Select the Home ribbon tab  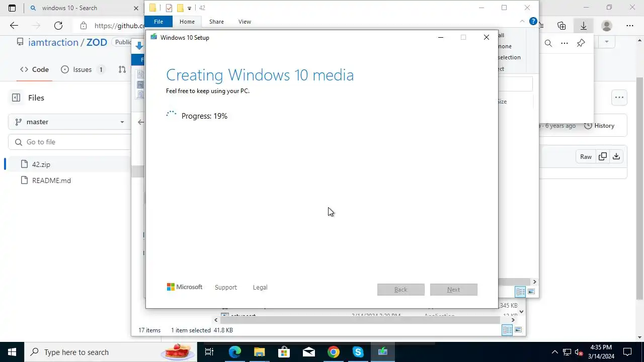187,22
